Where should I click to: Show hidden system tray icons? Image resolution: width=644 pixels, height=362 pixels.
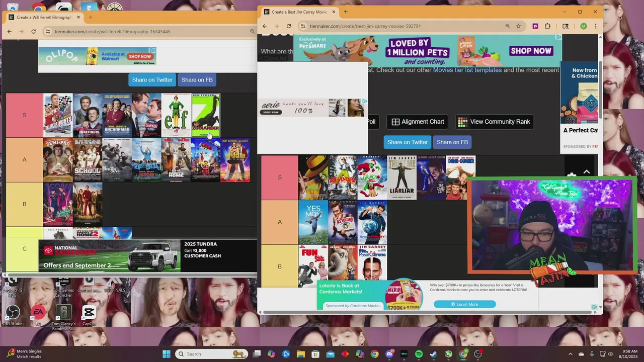coord(570,354)
